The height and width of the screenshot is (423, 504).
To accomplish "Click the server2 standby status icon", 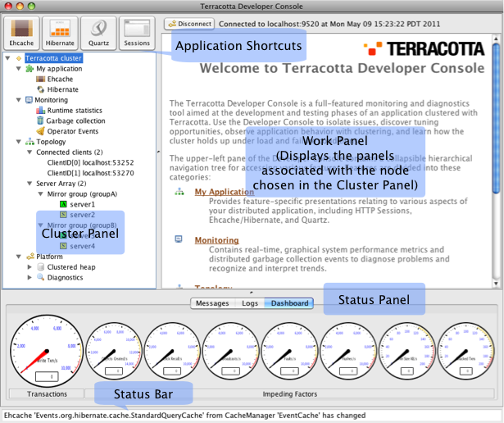I will 63,215.
